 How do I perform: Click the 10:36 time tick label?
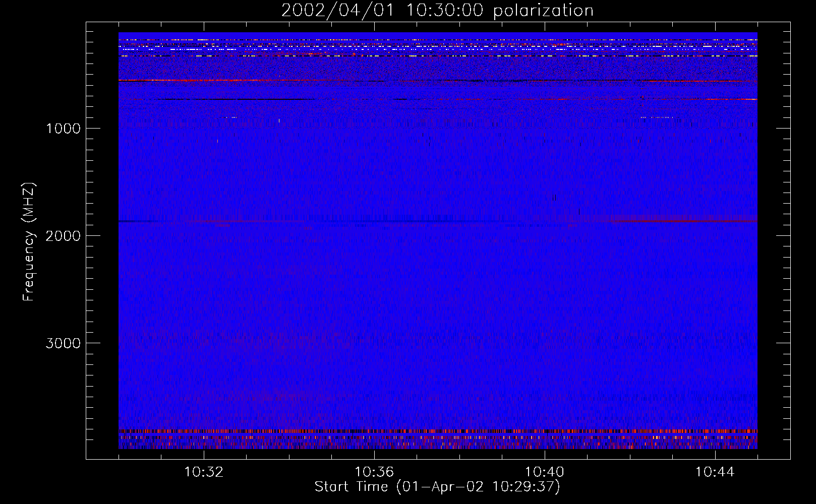click(374, 472)
